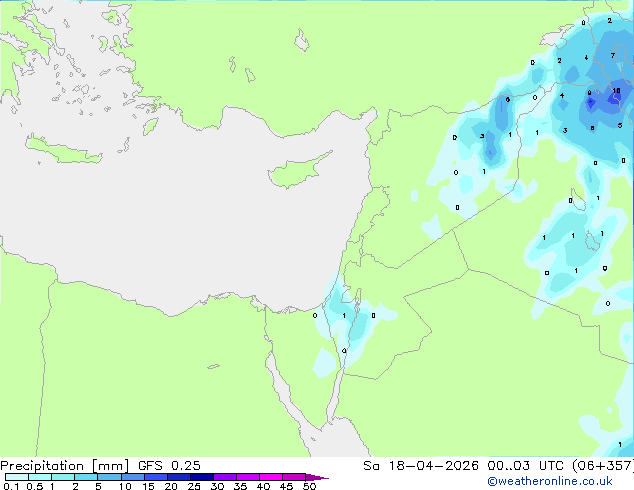Image resolution: width=634 pixels, height=490 pixels.
Task: Click the 40–45 mm magenta legend swatch
Action: tap(271, 477)
